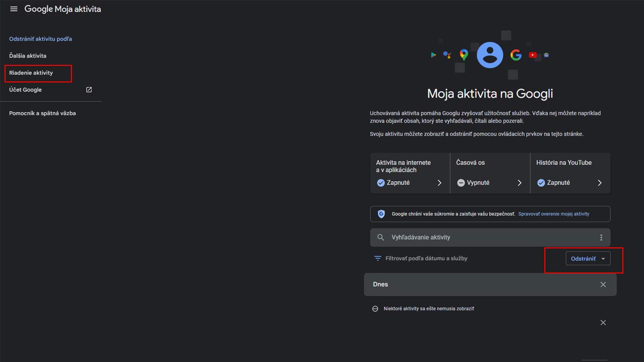Click the X below the Dnes bar
The width and height of the screenshot is (644, 362).
click(603, 323)
